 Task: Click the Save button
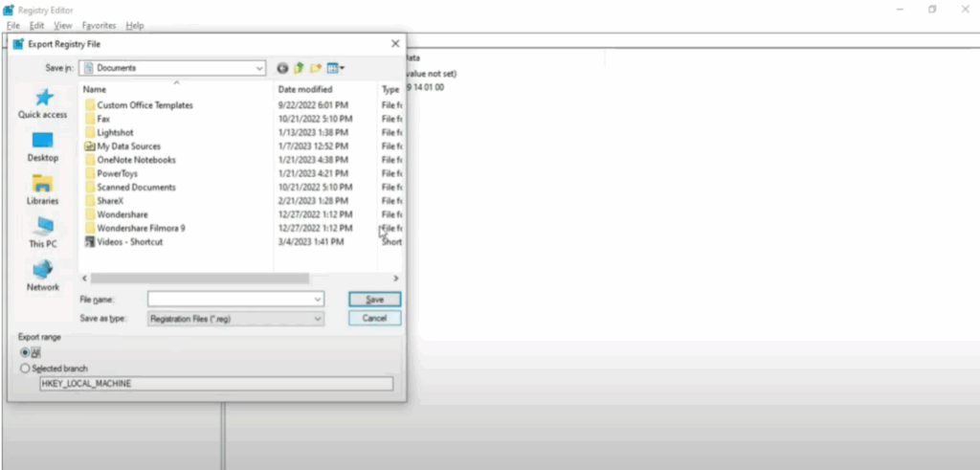(x=374, y=300)
